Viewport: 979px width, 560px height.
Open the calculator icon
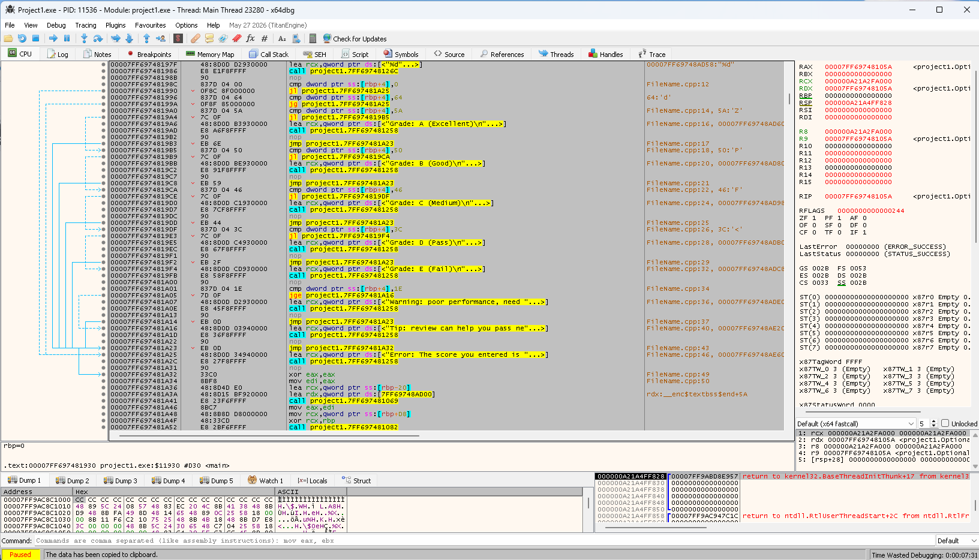tap(313, 38)
